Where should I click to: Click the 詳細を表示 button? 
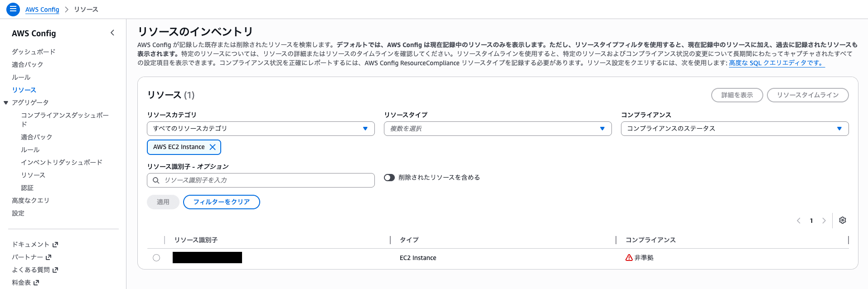(737, 95)
